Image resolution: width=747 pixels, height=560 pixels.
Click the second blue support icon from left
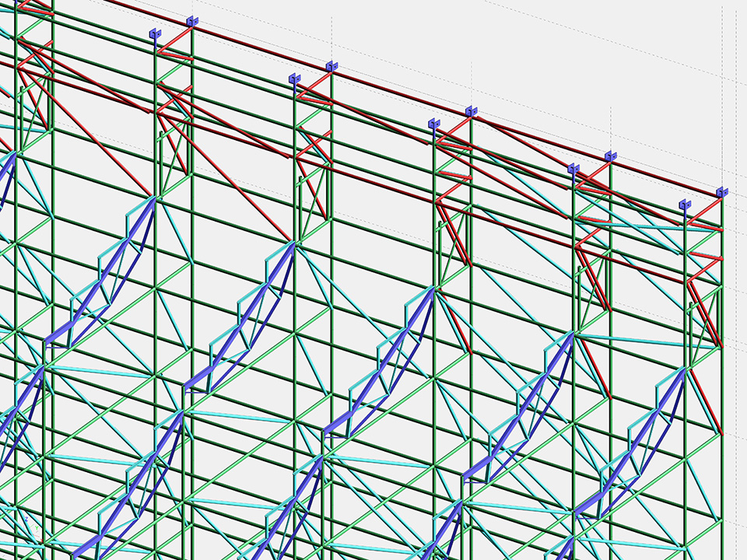(192, 21)
